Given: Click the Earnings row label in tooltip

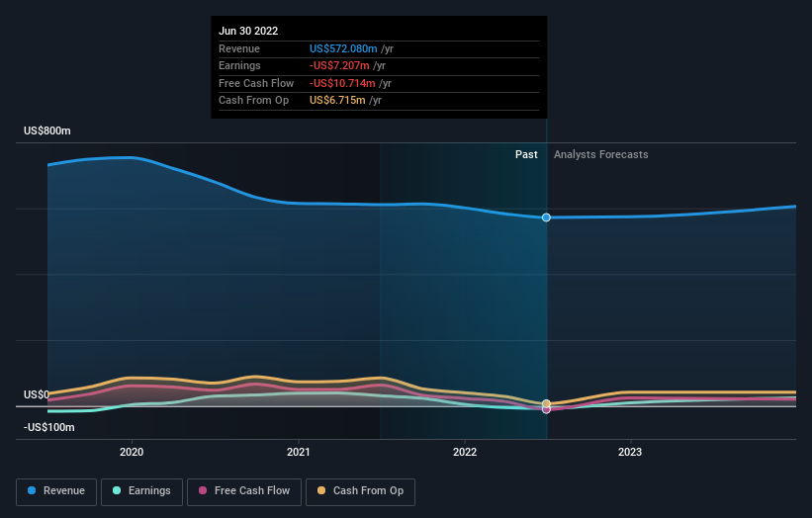Looking at the screenshot, I should click(239, 65).
